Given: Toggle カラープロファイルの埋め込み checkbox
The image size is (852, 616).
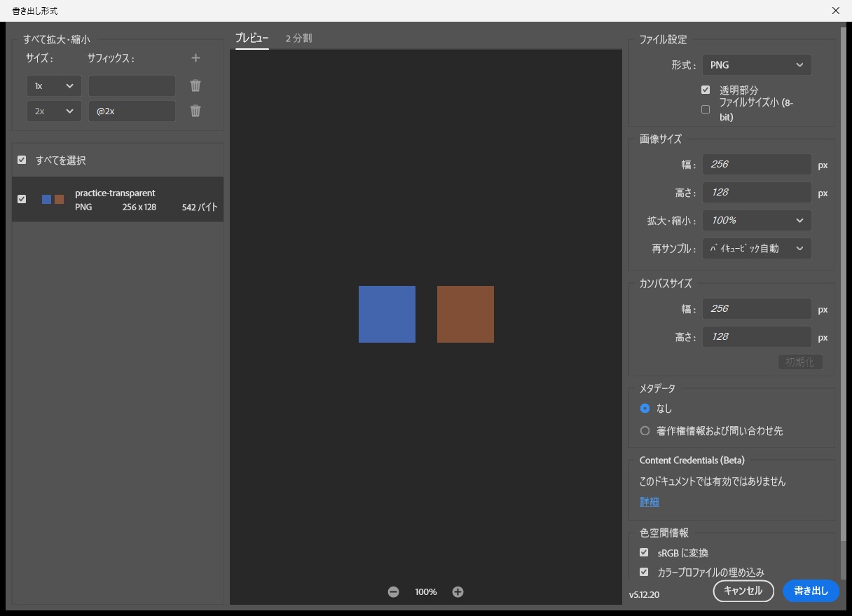Looking at the screenshot, I should (644, 572).
